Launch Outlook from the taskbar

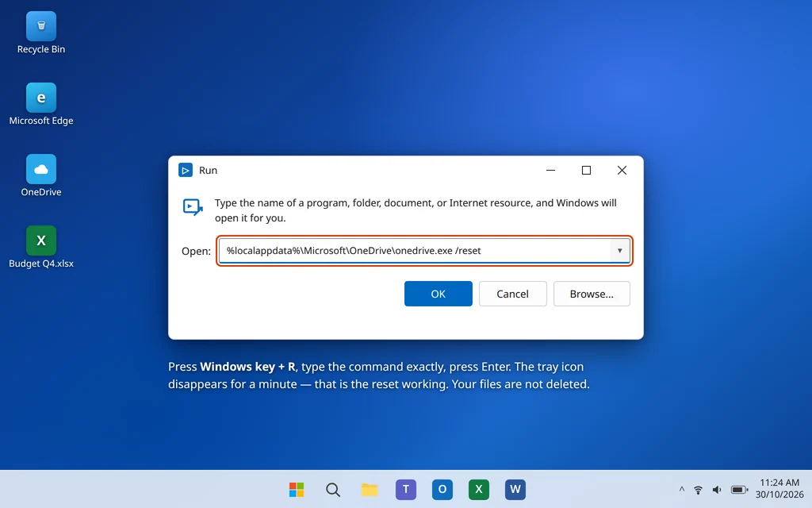click(x=442, y=489)
